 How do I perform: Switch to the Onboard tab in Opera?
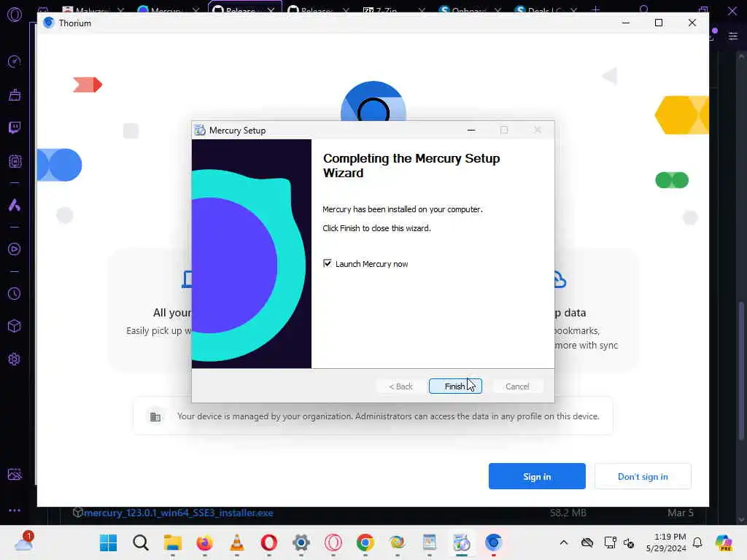[x=470, y=9]
